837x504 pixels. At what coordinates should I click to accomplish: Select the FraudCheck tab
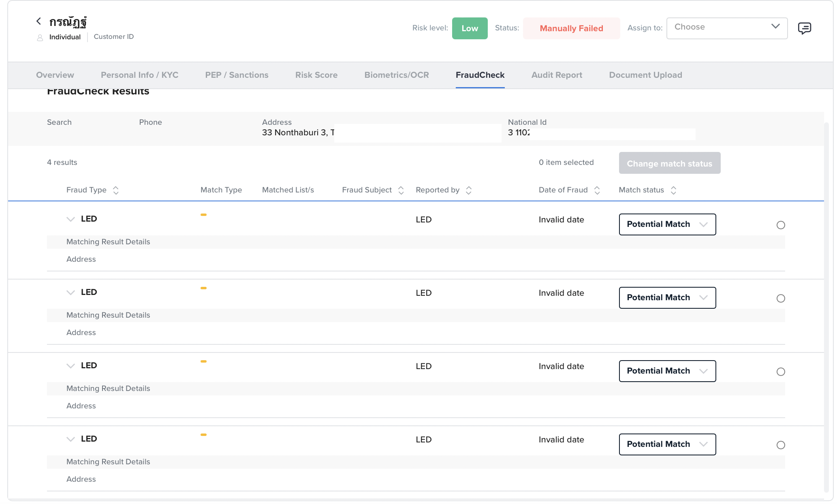coord(480,75)
